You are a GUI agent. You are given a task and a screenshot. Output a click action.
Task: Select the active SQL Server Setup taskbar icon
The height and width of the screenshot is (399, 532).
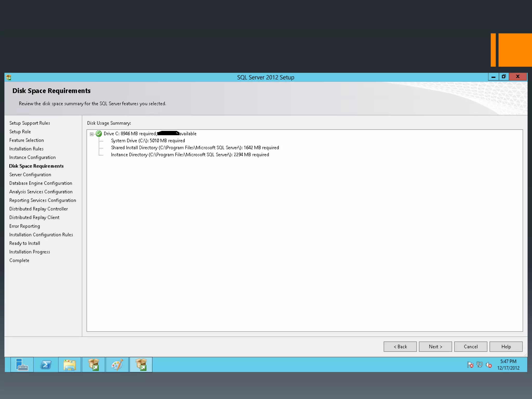tap(141, 364)
